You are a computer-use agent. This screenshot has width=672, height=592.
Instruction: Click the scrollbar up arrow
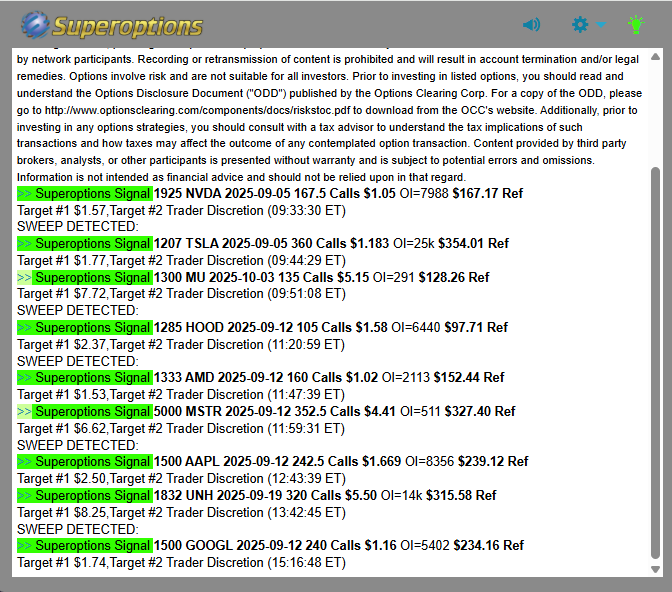click(655, 54)
